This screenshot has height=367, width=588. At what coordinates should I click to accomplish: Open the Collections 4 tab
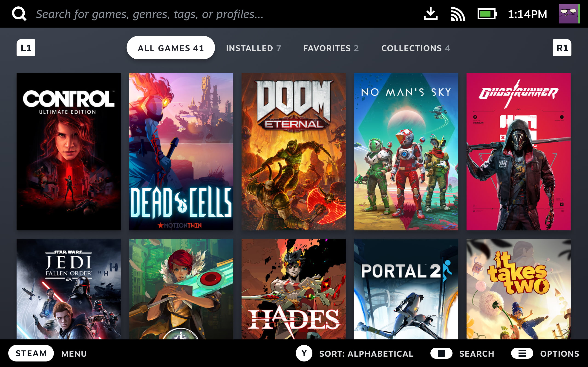tap(416, 48)
